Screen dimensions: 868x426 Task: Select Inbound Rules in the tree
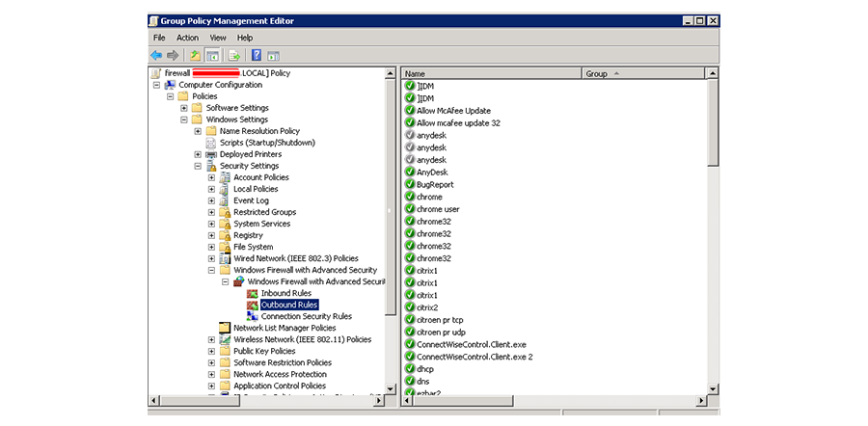[286, 293]
